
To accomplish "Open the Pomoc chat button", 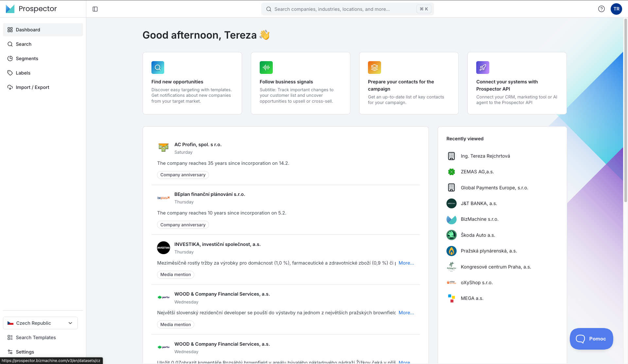I will coord(591,339).
